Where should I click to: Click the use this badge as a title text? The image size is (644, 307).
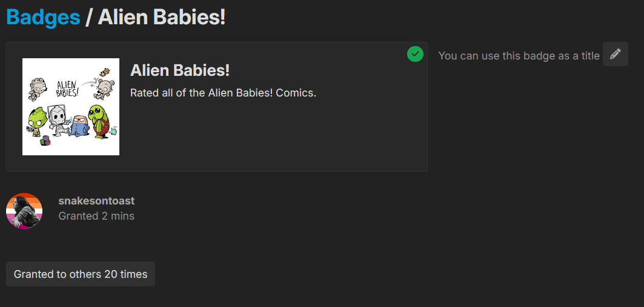point(519,56)
